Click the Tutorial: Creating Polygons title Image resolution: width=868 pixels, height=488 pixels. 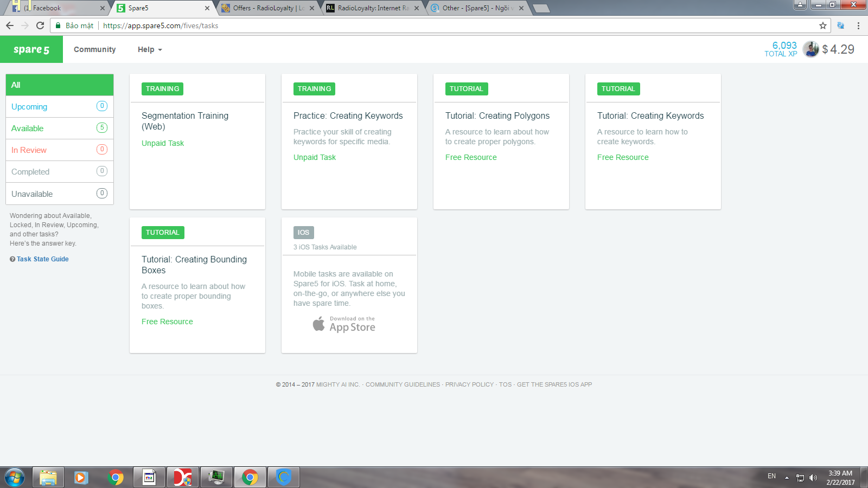click(497, 115)
